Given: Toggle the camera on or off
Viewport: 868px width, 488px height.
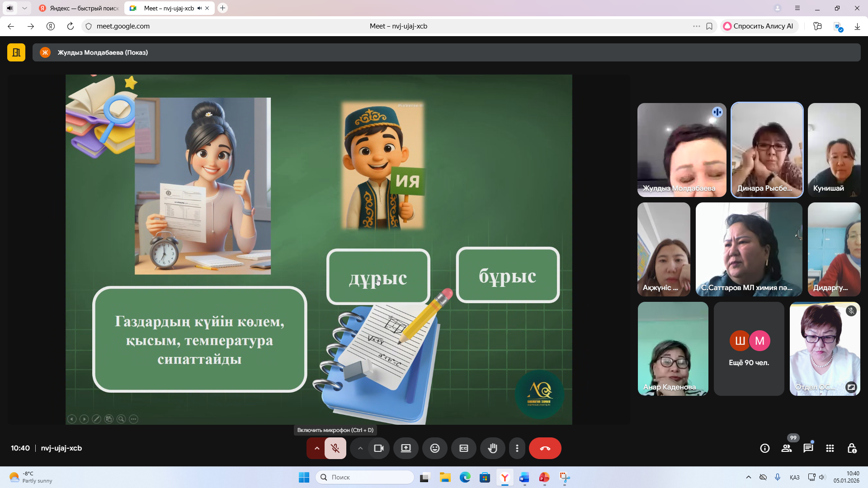Looking at the screenshot, I should point(379,448).
